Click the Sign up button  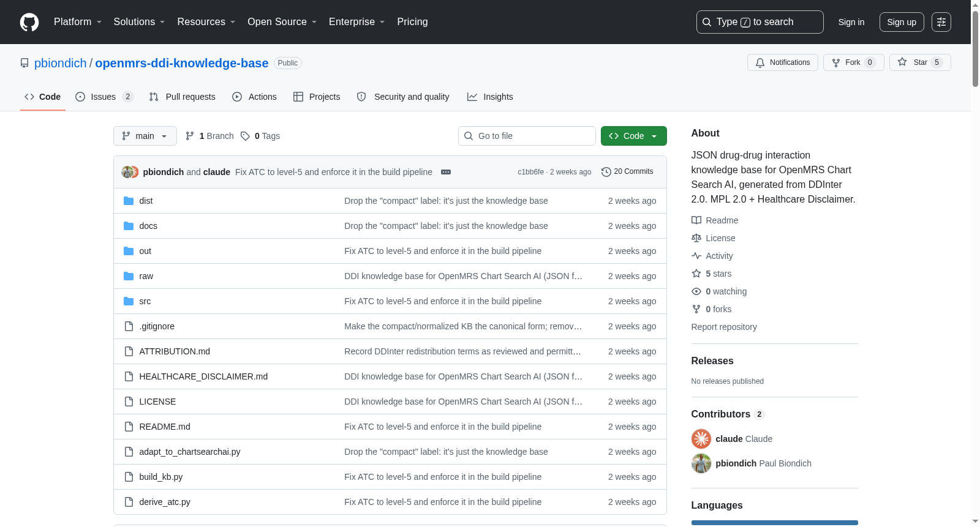(902, 22)
